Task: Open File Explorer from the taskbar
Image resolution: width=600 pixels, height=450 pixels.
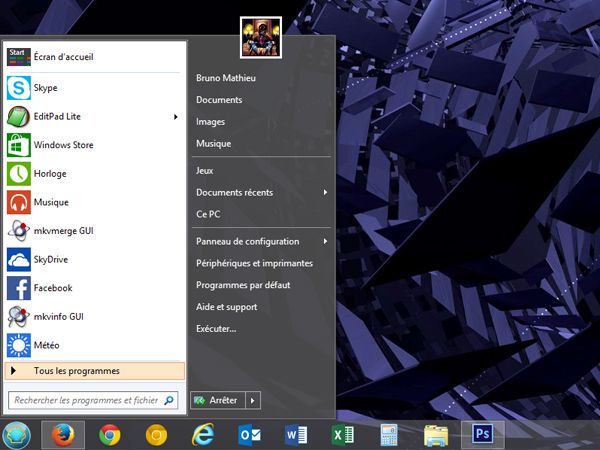Action: 436,435
